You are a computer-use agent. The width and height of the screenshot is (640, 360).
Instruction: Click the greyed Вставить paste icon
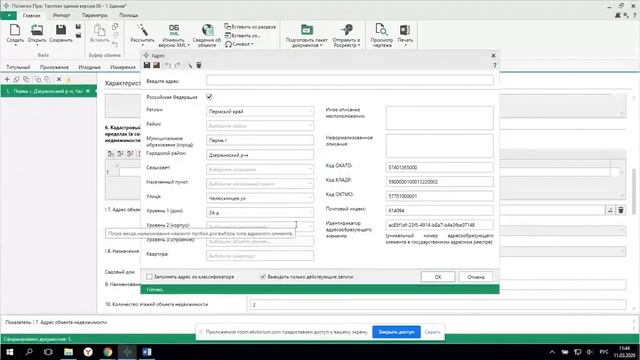[x=100, y=30]
